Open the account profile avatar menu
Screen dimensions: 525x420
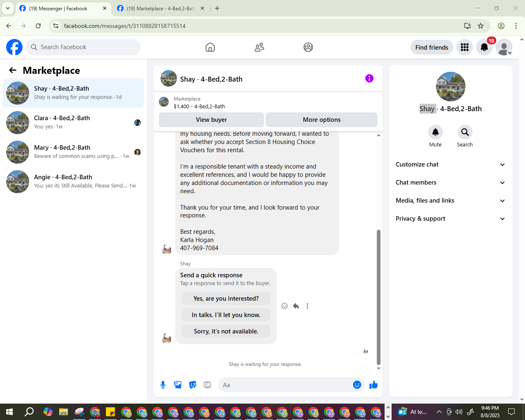[504, 47]
